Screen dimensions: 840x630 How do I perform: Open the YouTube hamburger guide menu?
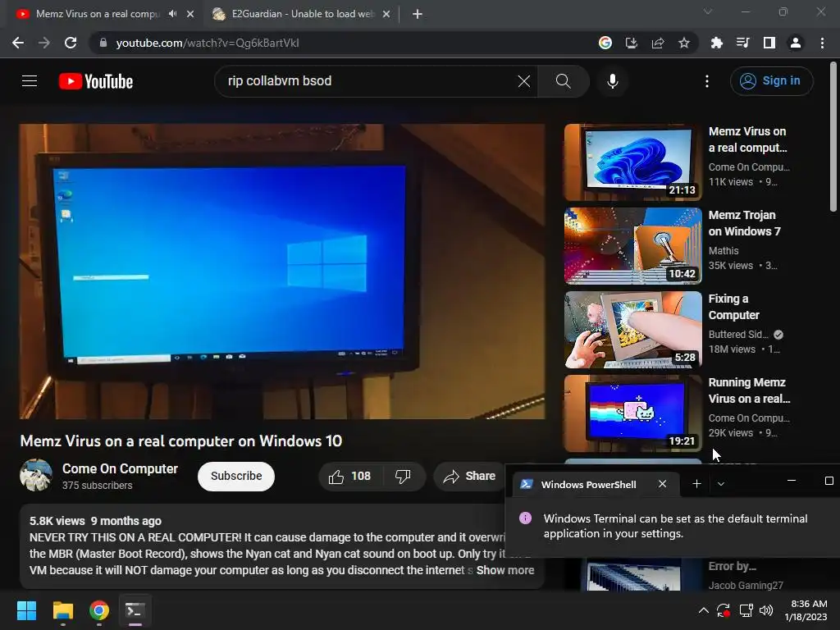30,81
